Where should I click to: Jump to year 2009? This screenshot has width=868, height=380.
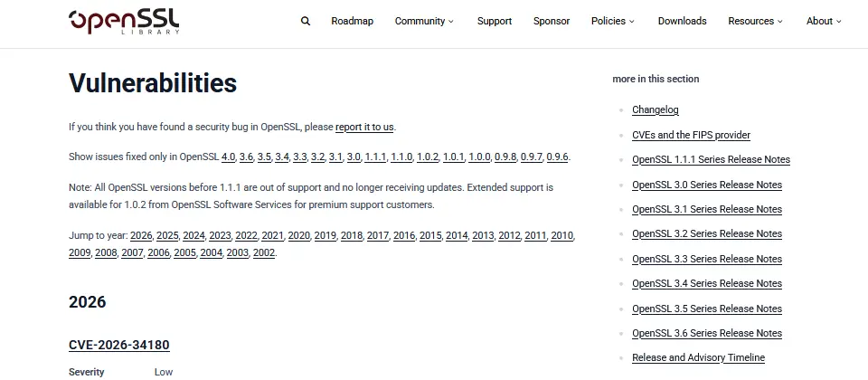point(80,253)
